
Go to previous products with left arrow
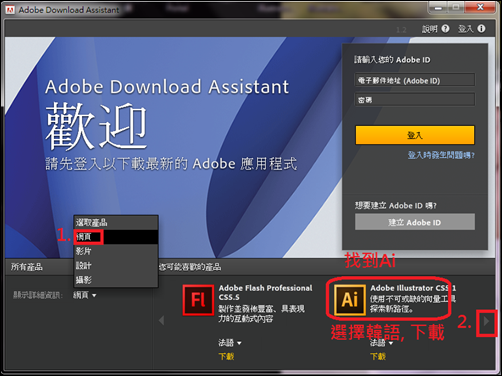[162, 320]
